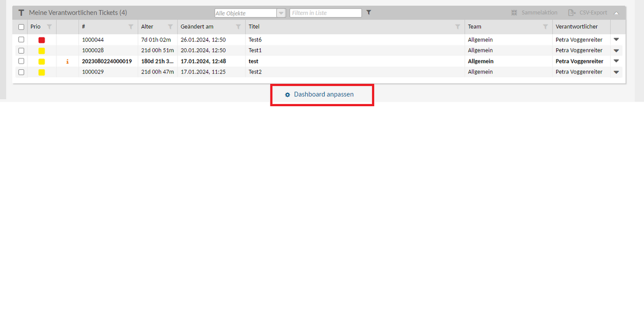This screenshot has height=316, width=644.
Task: Collapse the Meine Verantwortlichen Tickets widget
Action: [x=617, y=13]
